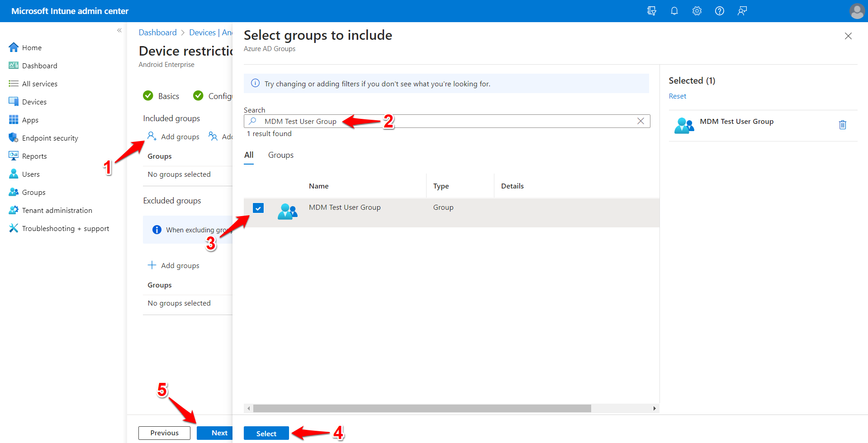Screen dimensions: 868x443
Task: Open the Reports section
Action: [34, 156]
